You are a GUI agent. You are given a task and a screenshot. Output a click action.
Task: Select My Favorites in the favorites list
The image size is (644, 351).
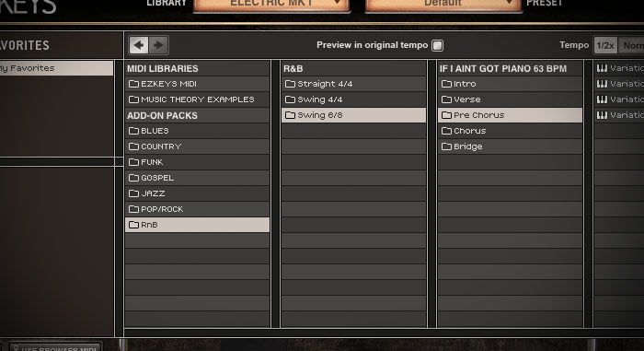pos(56,68)
